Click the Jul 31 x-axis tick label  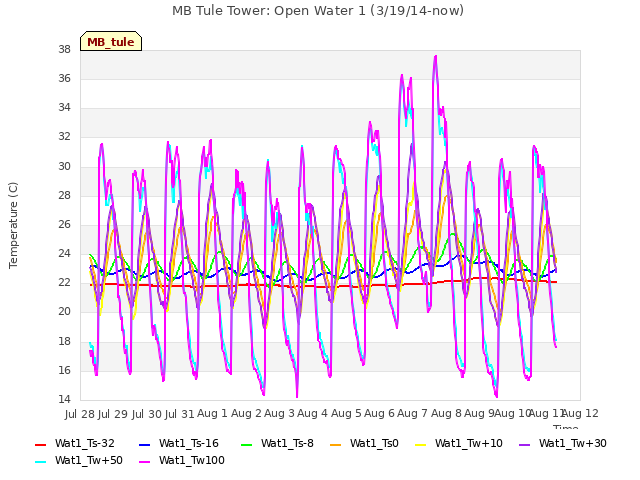(179, 414)
